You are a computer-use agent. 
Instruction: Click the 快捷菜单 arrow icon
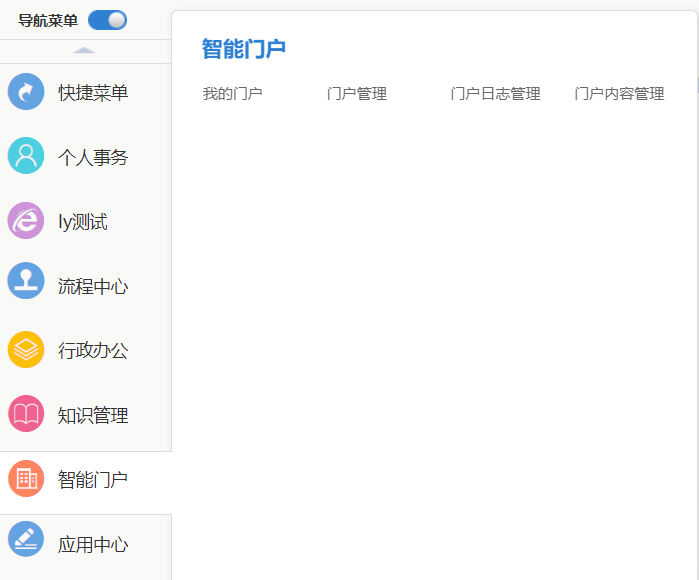pyautogui.click(x=26, y=91)
